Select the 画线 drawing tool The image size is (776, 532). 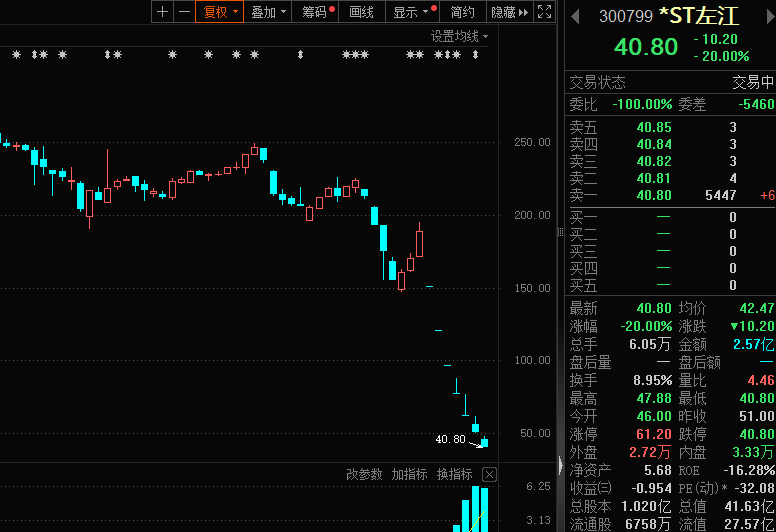(x=361, y=11)
